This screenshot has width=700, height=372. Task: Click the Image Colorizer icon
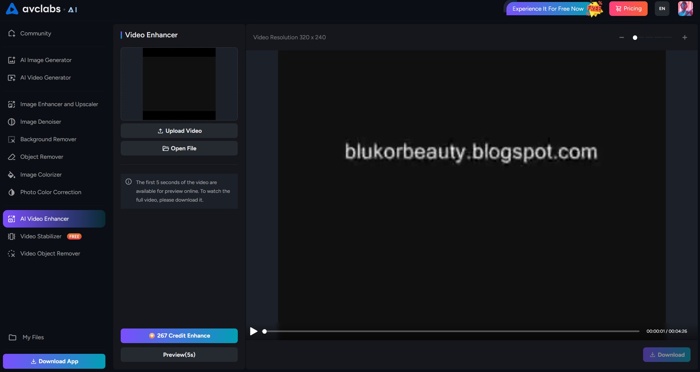pyautogui.click(x=12, y=175)
